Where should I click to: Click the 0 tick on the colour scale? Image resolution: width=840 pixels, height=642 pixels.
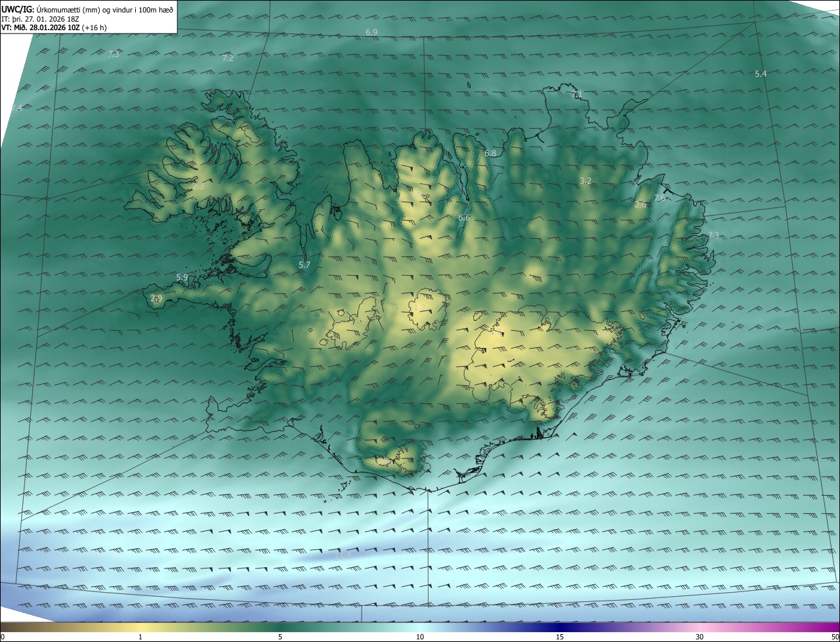(3, 637)
